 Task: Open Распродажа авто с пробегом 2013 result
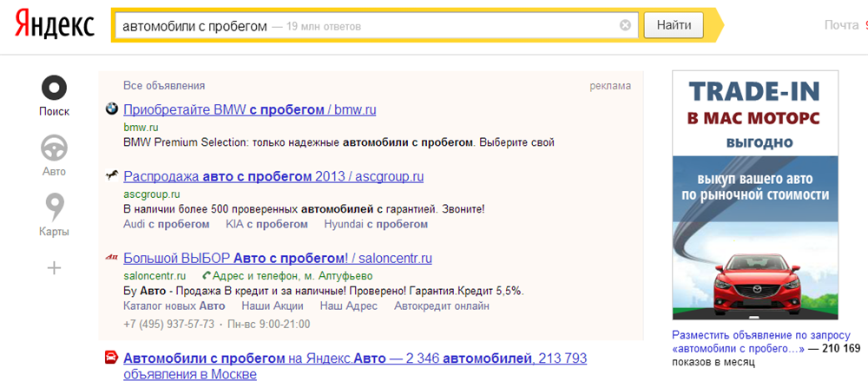tap(273, 176)
